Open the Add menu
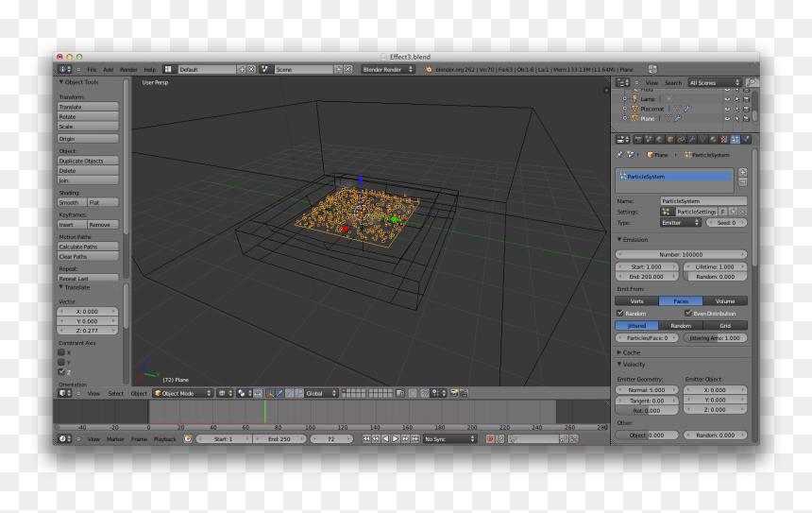This screenshot has height=513, width=812. coord(108,69)
